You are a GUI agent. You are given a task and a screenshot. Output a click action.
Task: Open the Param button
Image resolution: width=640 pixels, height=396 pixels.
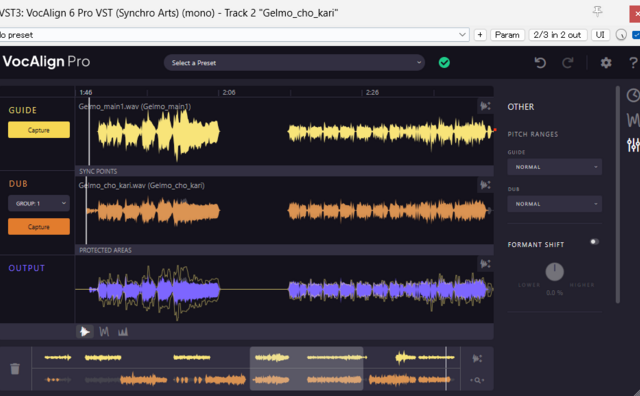point(507,35)
